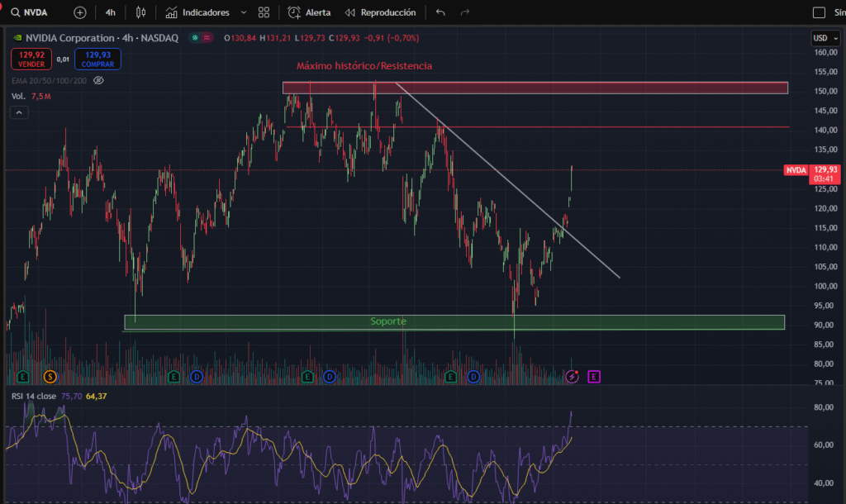Click the lightning bolt event marker
Viewport: 846px width, 504px height.
tap(573, 377)
